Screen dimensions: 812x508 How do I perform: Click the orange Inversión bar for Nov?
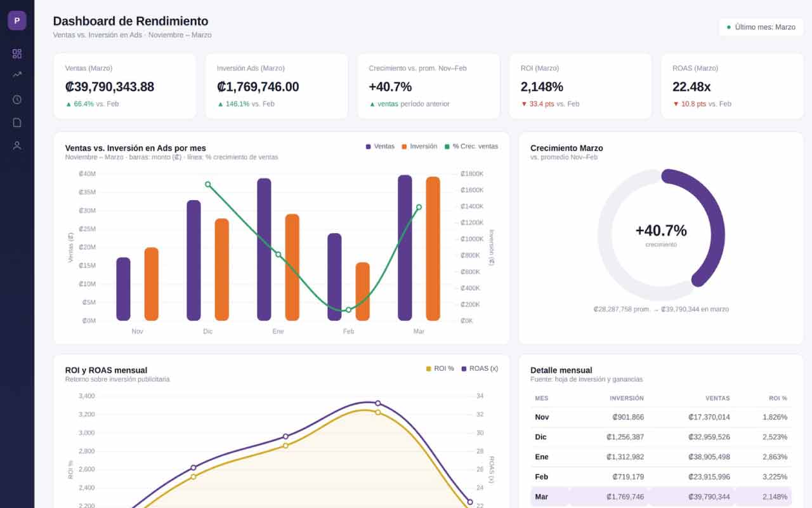click(152, 284)
